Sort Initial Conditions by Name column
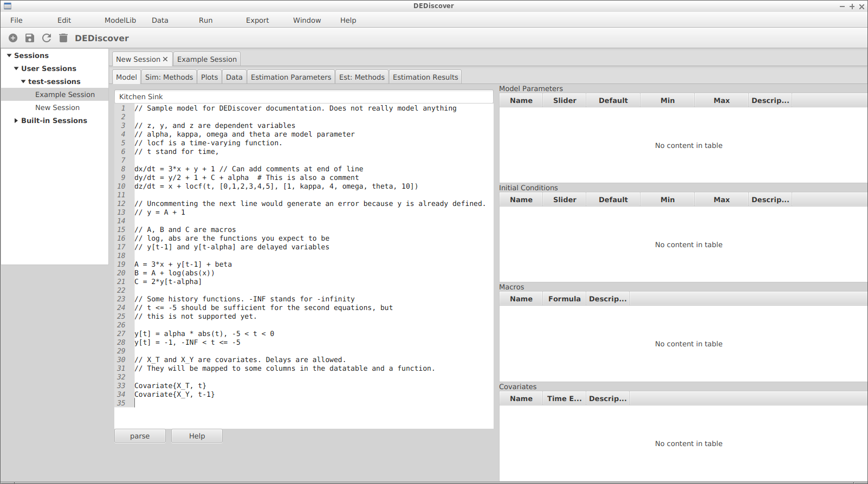 click(521, 199)
